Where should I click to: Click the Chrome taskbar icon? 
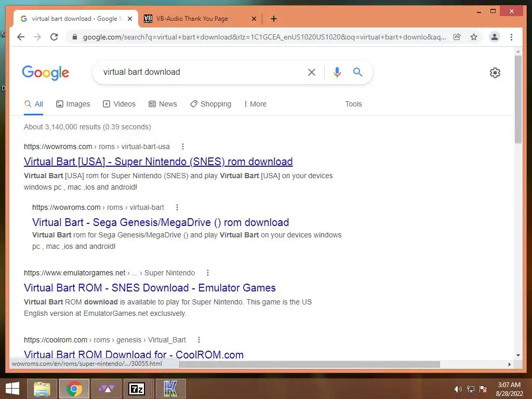point(74,389)
